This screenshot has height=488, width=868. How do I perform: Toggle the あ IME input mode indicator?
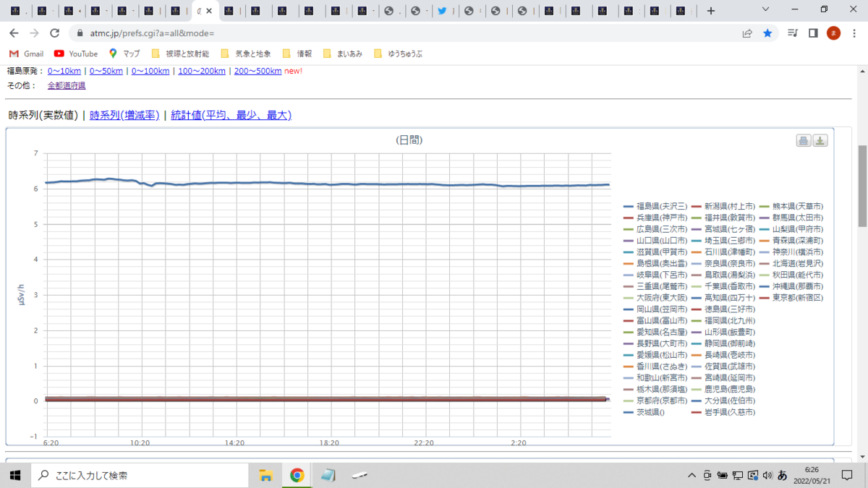click(x=783, y=475)
